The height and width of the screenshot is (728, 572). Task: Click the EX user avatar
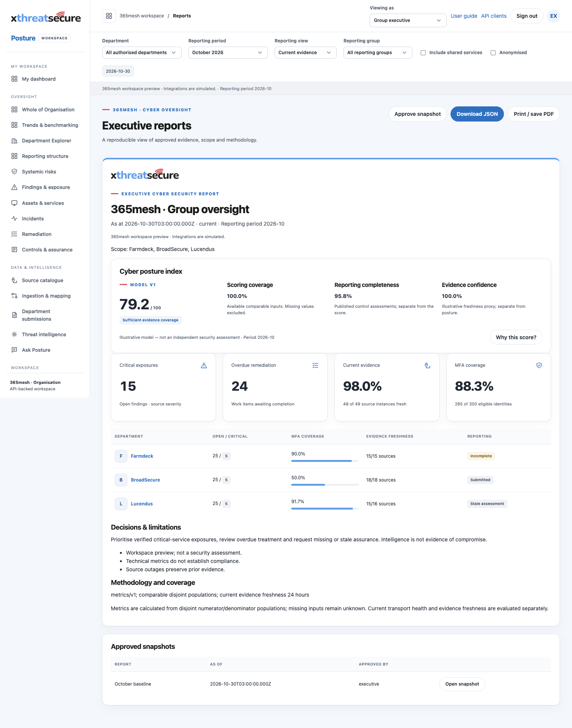click(553, 16)
